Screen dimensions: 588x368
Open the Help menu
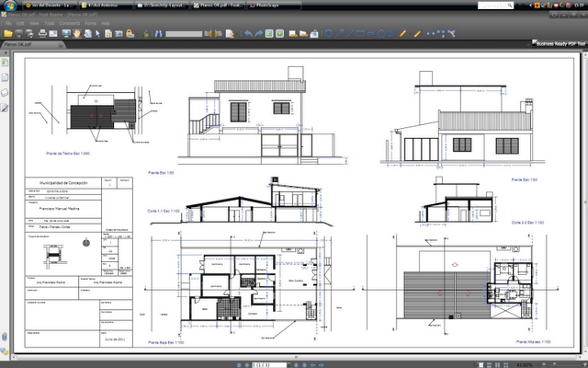[106, 23]
